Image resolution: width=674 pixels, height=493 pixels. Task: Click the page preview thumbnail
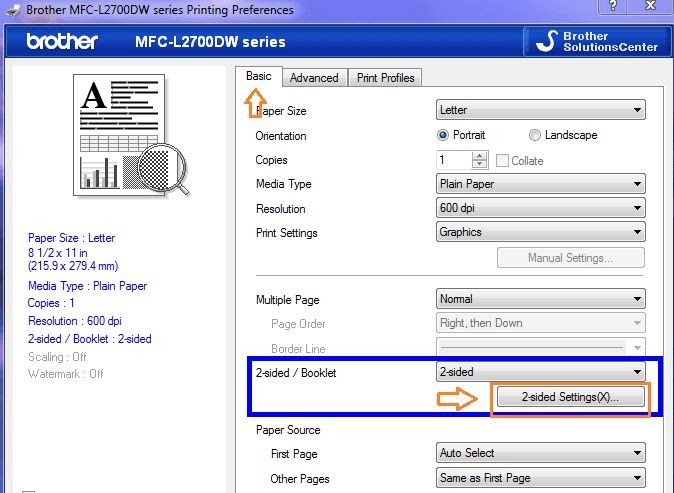point(131,135)
